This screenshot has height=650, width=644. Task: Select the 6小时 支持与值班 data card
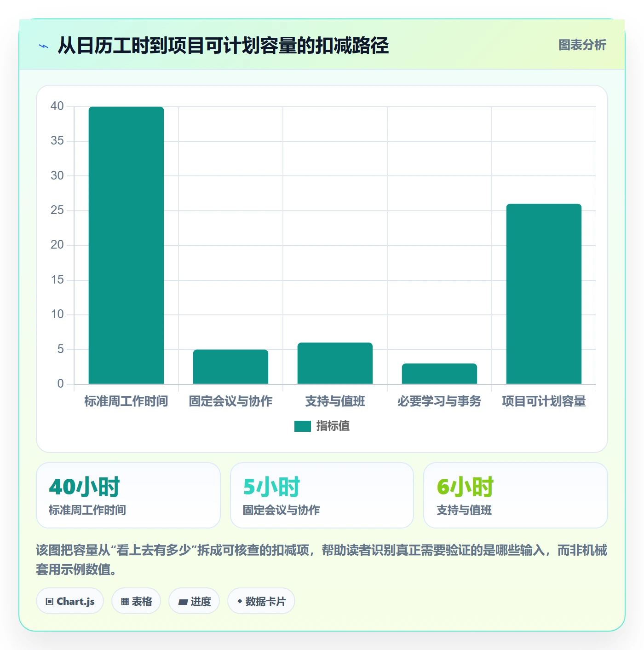[516, 495]
